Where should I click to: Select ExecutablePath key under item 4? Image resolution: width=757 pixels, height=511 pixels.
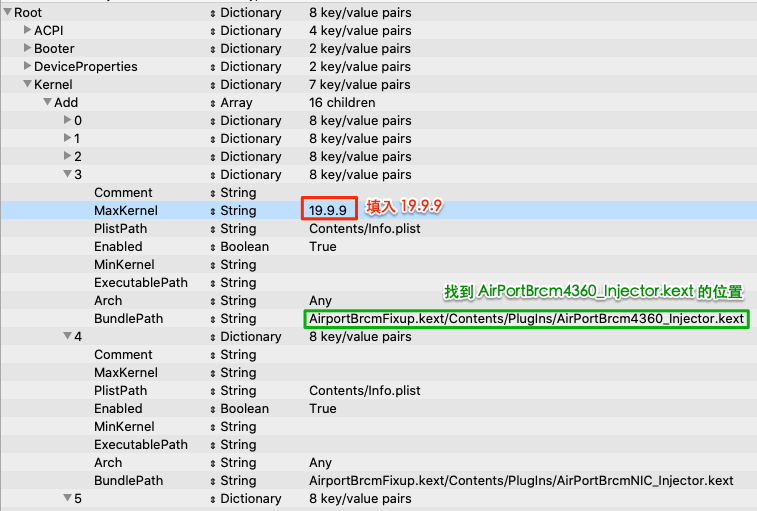(141, 444)
